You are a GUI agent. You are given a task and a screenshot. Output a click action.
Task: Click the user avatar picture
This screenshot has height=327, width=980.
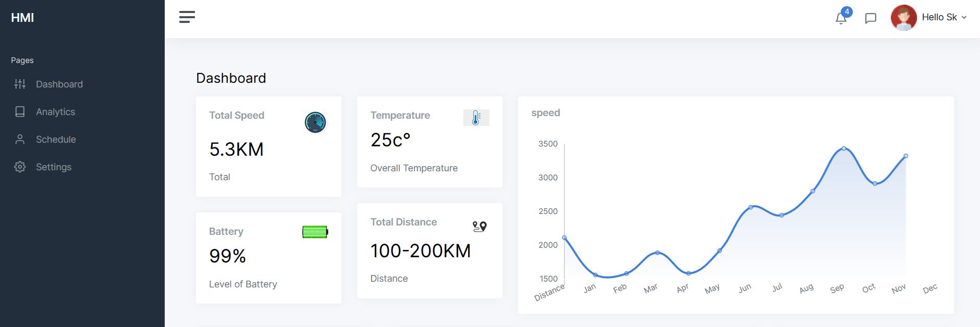pos(903,18)
